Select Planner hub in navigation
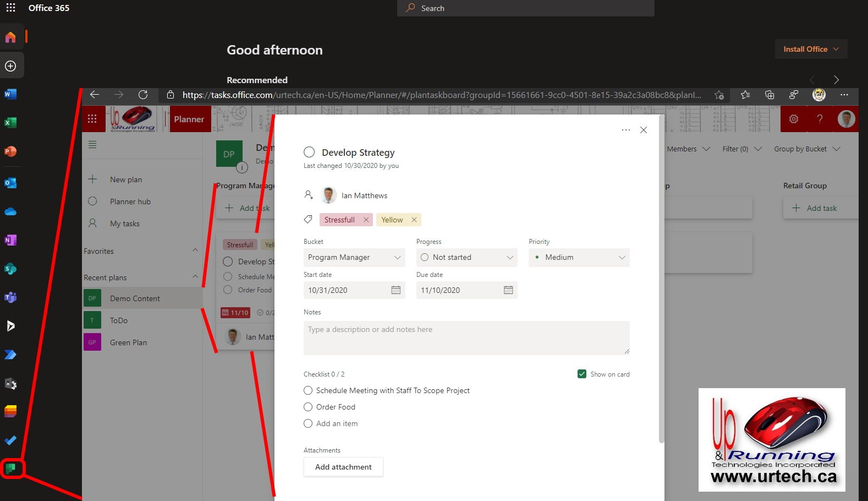Image resolution: width=868 pixels, height=501 pixels. (x=130, y=202)
